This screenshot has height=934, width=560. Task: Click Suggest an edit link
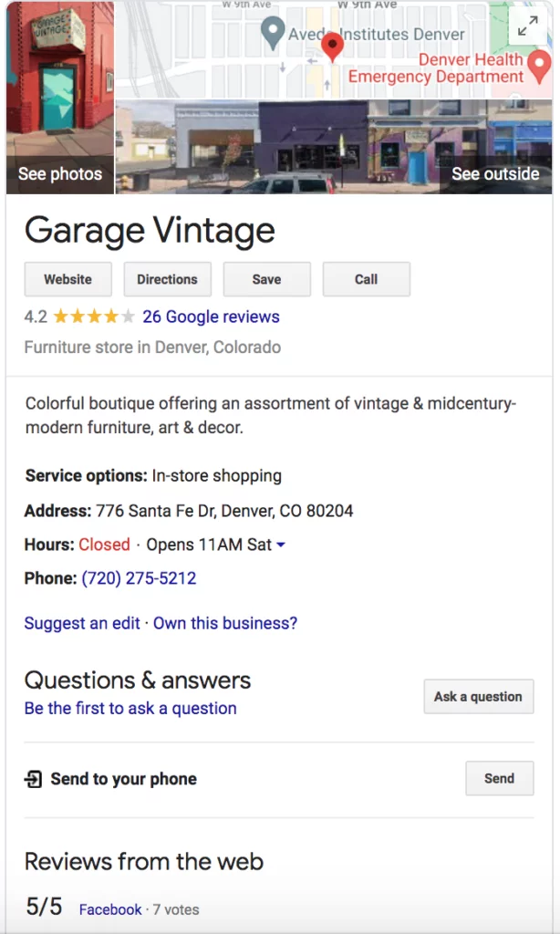pyautogui.click(x=82, y=624)
